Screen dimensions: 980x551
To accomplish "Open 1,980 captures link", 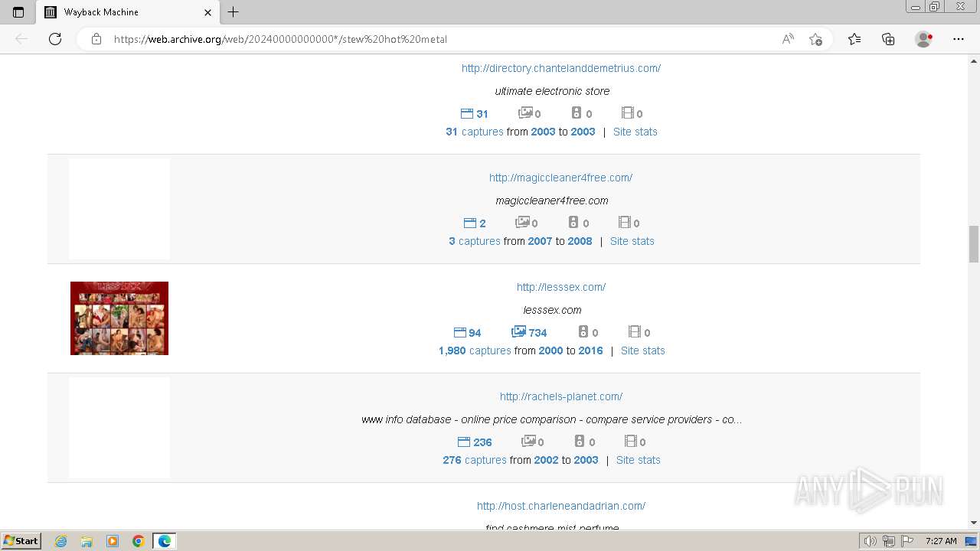I will (x=475, y=350).
